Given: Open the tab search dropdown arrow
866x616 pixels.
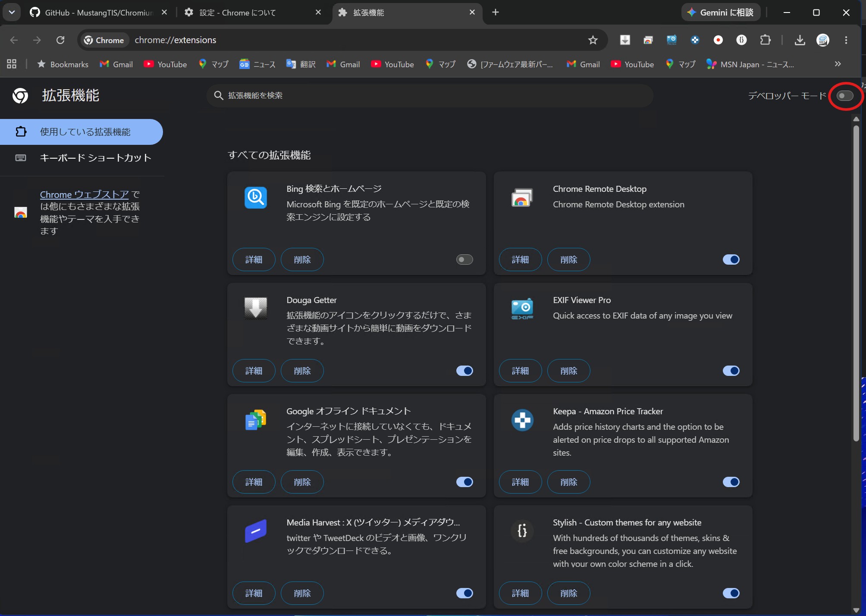Looking at the screenshot, I should coord(12,12).
